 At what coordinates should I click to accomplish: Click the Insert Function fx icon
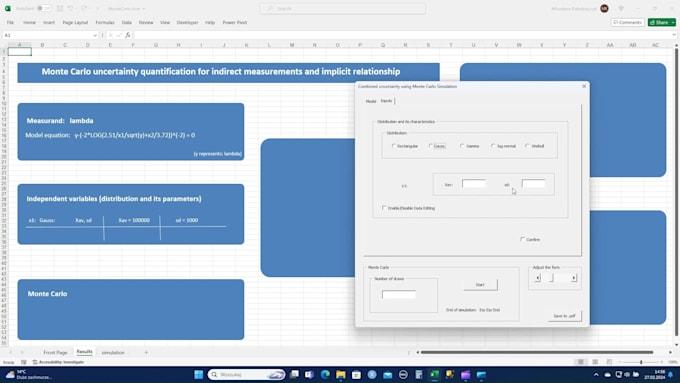pos(128,35)
